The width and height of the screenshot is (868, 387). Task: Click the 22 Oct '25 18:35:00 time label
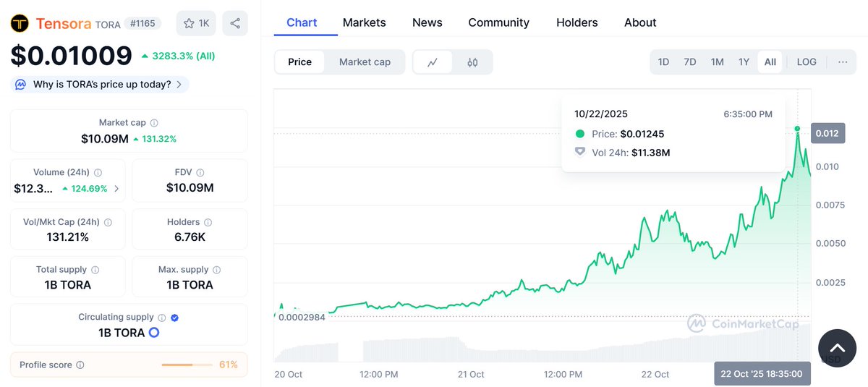[762, 374]
